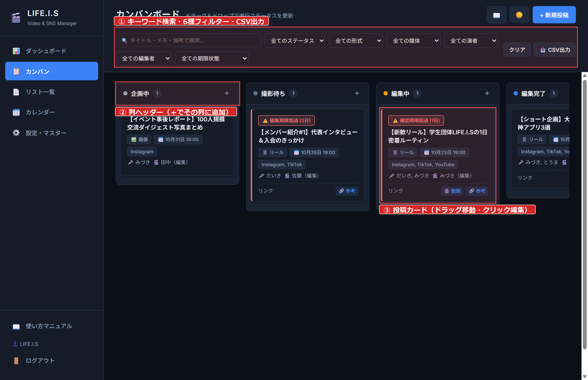
Task: Click the scrollbar down arrow
Action: pos(585,377)
